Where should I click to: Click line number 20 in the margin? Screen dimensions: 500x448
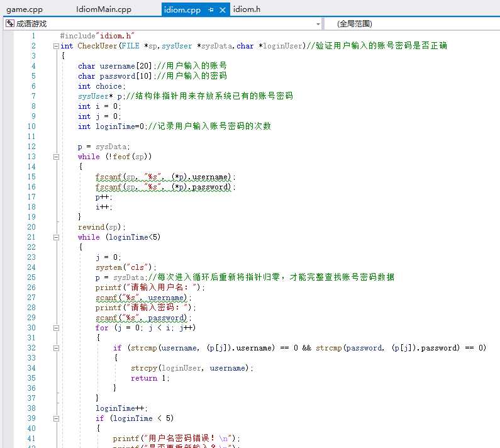(x=31, y=227)
